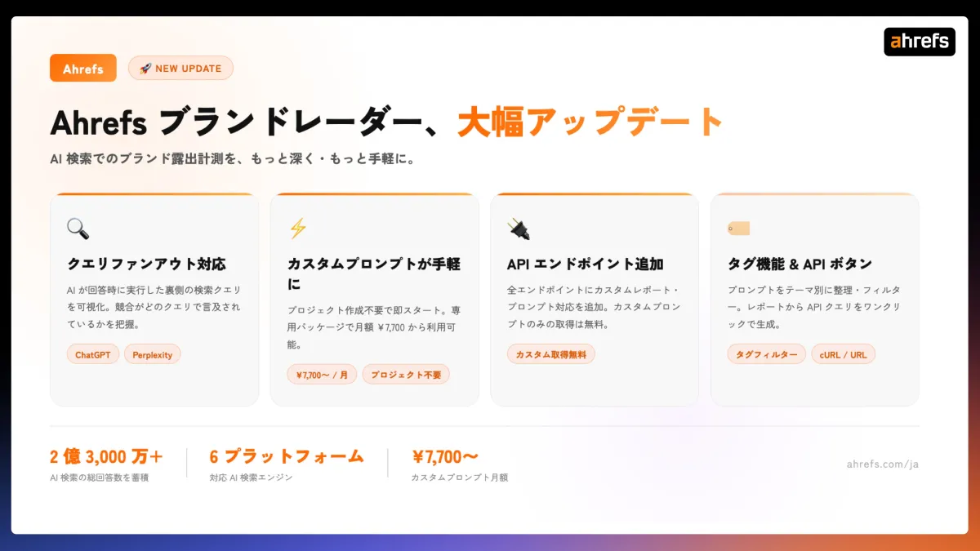Viewport: 980px width, 551px height.
Task: Click the クエリファンアウト対応 card heading
Action: (x=146, y=264)
